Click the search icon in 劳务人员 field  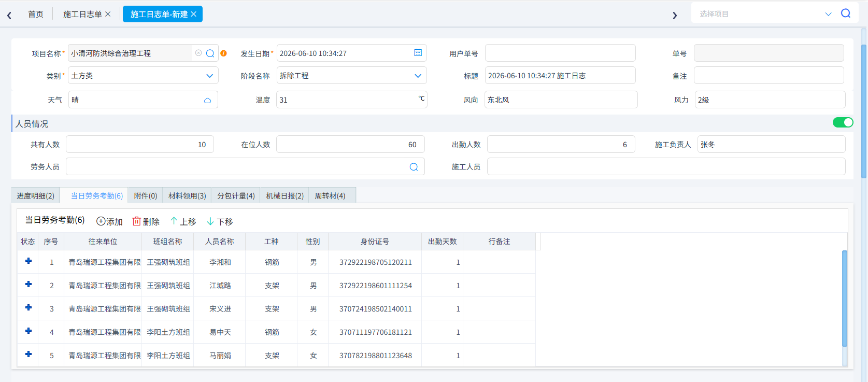[414, 167]
